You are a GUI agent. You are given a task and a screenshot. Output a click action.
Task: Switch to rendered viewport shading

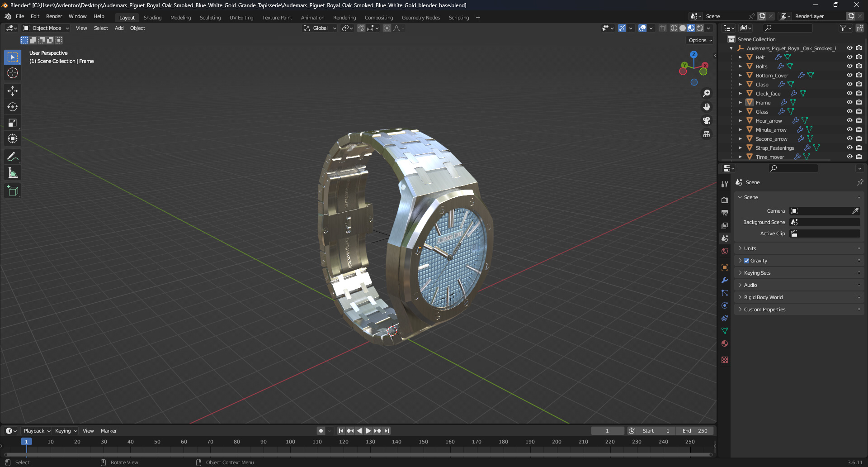[x=700, y=28]
